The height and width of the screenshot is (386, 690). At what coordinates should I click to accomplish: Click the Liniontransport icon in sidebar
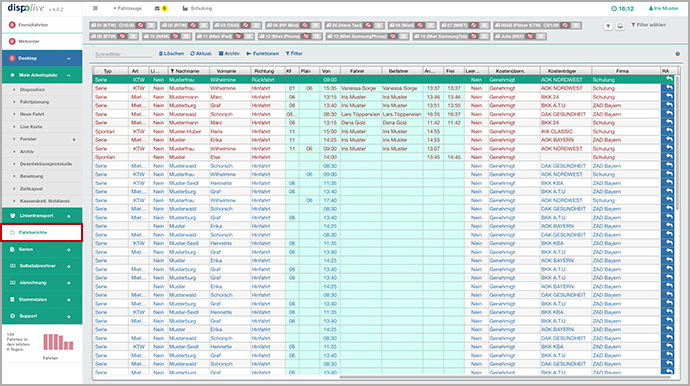click(12, 216)
